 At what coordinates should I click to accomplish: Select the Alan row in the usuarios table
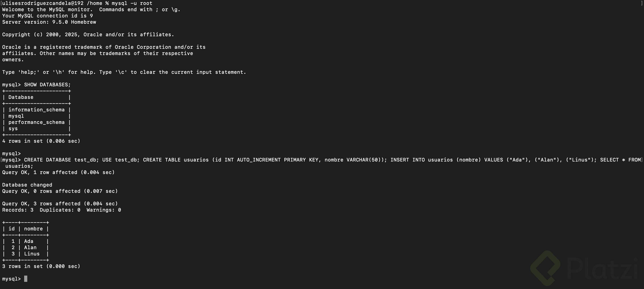(30, 247)
